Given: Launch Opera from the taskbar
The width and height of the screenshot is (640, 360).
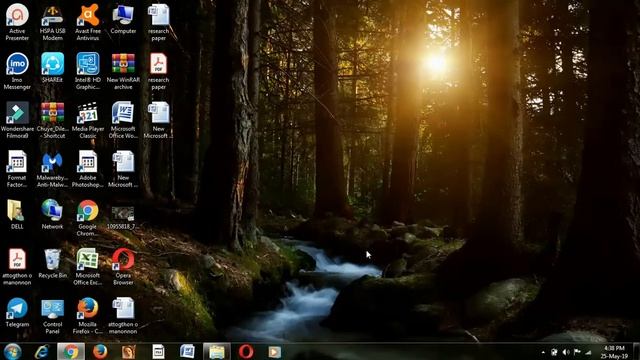Looking at the screenshot, I should tap(246, 351).
